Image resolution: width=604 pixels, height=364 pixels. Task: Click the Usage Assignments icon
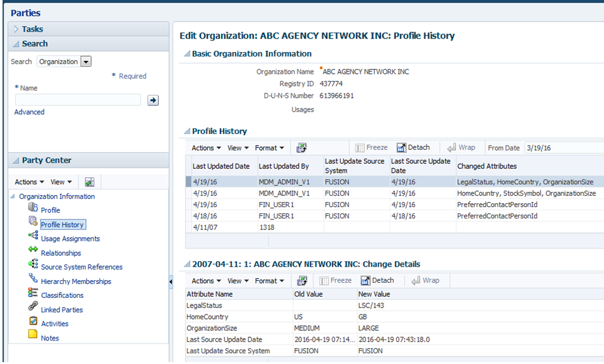(33, 236)
